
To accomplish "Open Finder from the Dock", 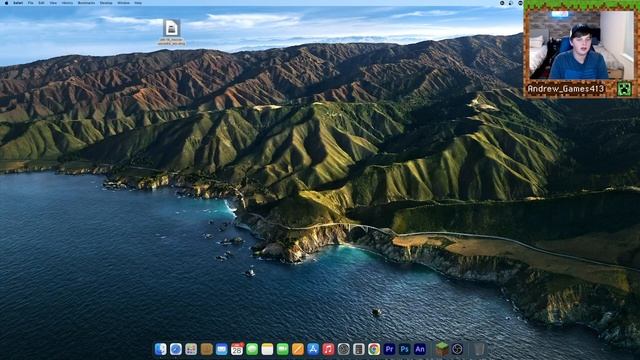I will (x=160, y=349).
